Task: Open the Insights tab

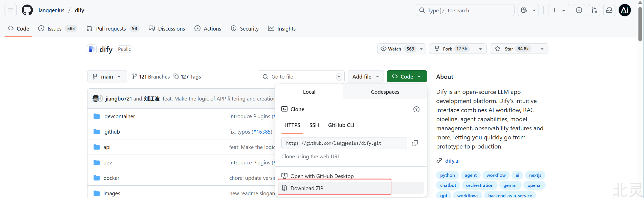Action: pos(282,29)
